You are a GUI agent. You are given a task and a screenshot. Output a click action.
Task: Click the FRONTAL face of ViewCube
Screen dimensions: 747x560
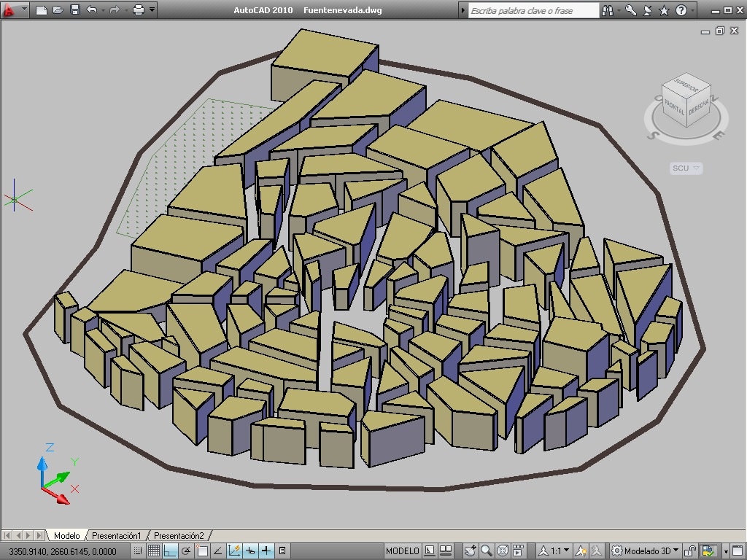coord(673,107)
